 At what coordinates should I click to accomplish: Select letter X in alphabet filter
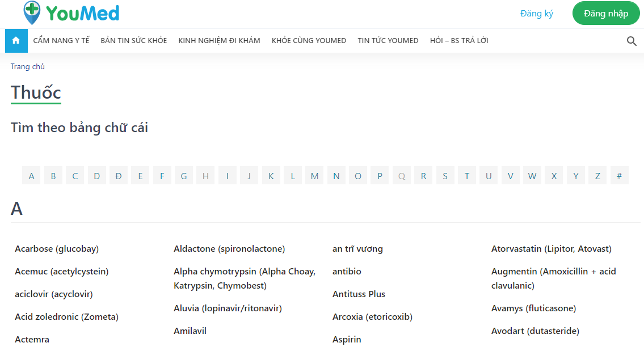coord(554,176)
